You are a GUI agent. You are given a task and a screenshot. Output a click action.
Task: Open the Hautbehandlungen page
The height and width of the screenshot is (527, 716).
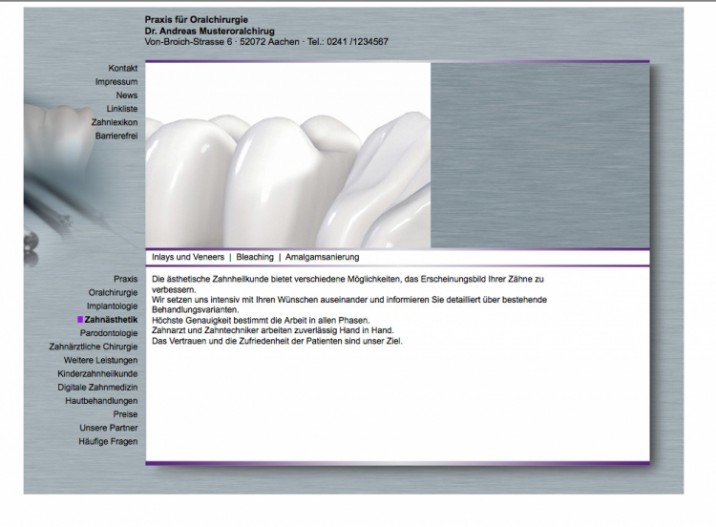click(101, 401)
